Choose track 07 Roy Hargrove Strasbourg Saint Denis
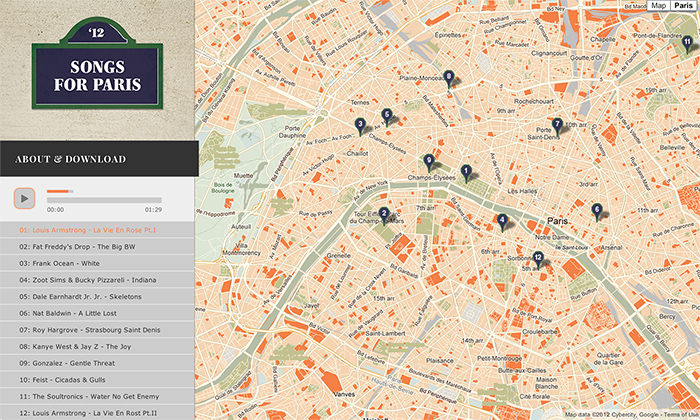 tap(97, 330)
